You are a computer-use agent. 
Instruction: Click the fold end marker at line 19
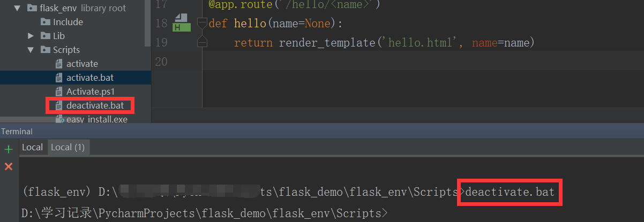pyautogui.click(x=202, y=42)
